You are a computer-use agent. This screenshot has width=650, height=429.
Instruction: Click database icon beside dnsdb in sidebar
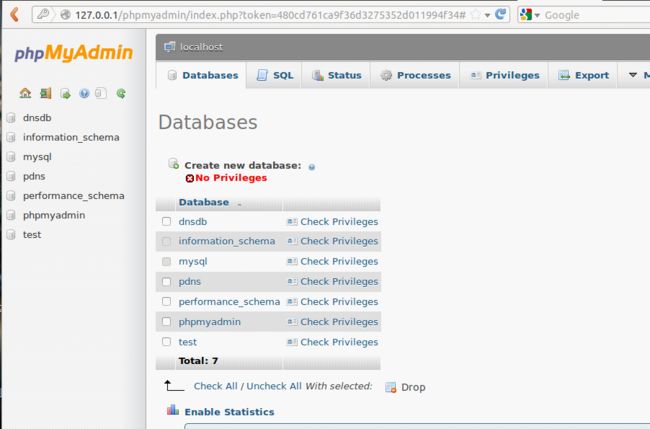point(11,118)
